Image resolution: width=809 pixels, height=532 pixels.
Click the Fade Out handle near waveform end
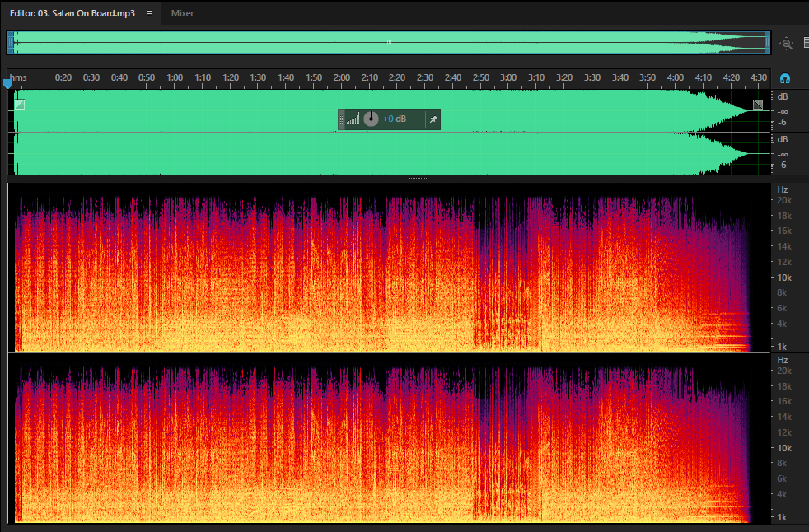tap(757, 105)
